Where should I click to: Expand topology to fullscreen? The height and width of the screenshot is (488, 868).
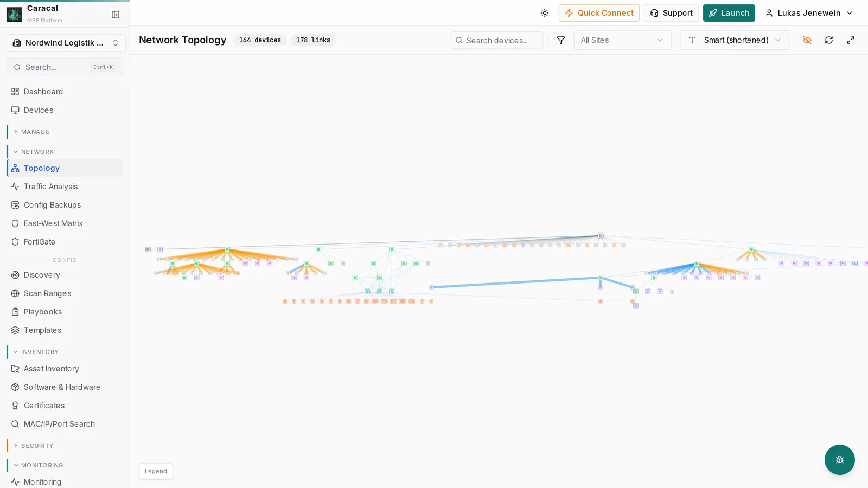coord(851,40)
